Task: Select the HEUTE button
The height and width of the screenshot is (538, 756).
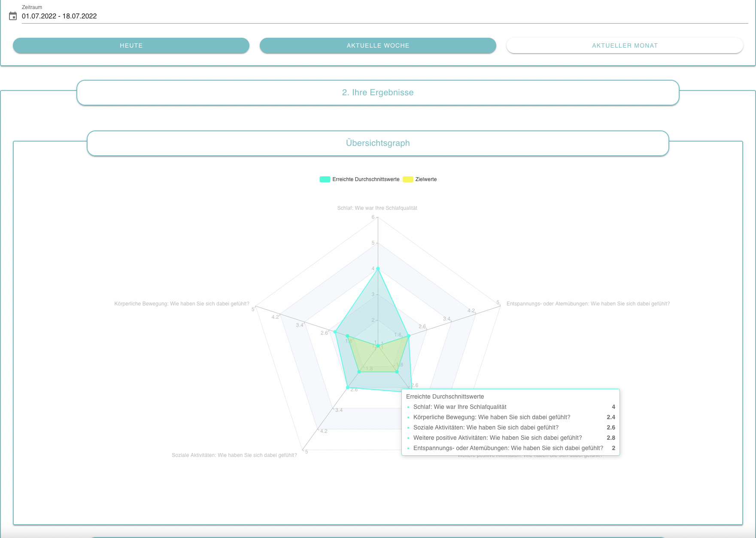Action: click(x=131, y=45)
